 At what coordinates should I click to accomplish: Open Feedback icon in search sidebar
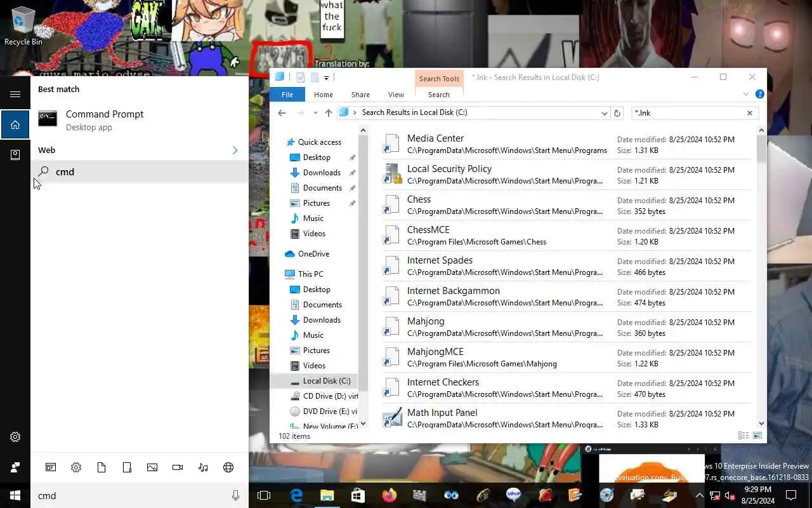click(15, 467)
